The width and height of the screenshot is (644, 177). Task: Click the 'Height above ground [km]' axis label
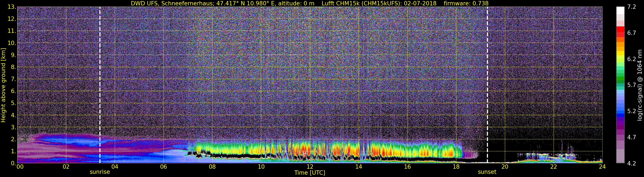point(3,85)
